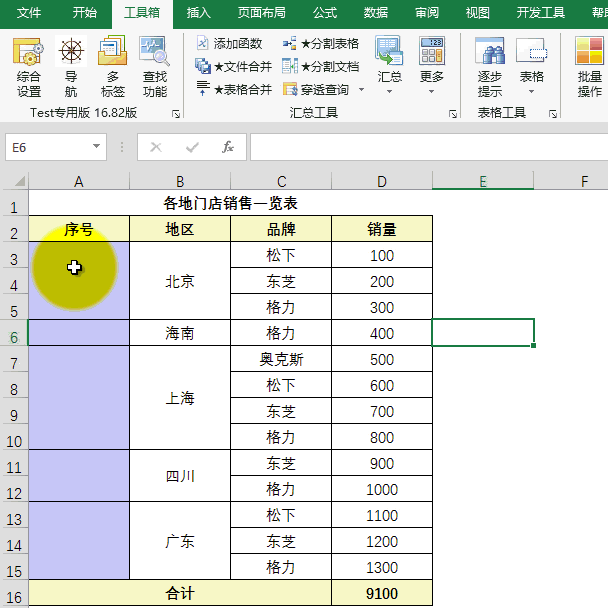Click the 导航 ship wheel icon
This screenshot has height=608, width=608.
(71, 67)
